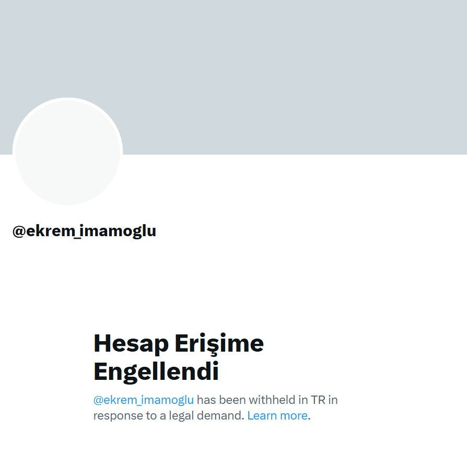Click the @ symbol of the blue mention
Image resolution: width=467 pixels, height=476 pixels.
[x=98, y=400]
